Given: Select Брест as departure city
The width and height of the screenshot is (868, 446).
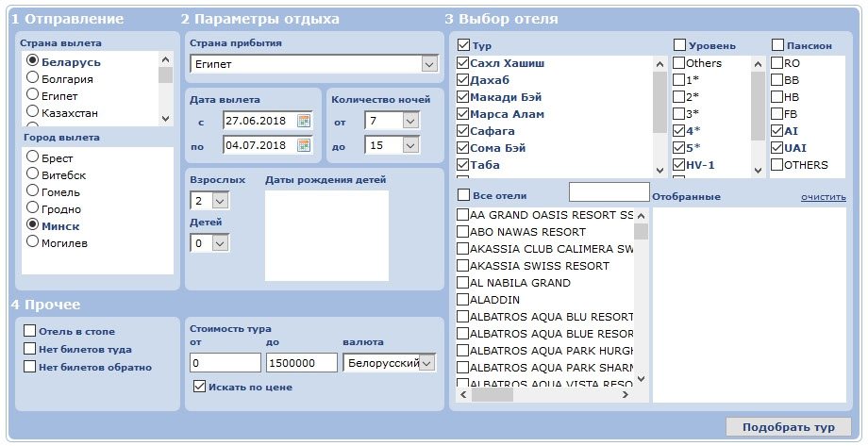Looking at the screenshot, I should pos(34,157).
